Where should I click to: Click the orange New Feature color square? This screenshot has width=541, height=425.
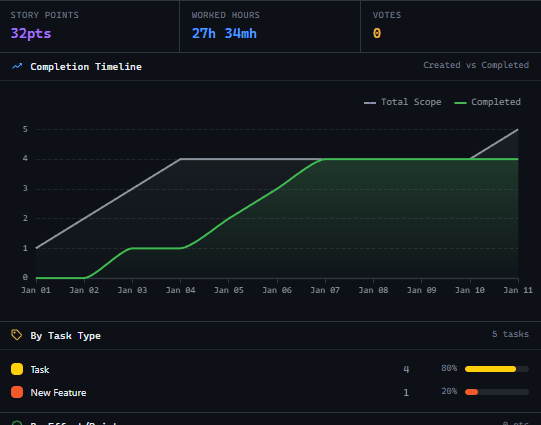(17, 392)
